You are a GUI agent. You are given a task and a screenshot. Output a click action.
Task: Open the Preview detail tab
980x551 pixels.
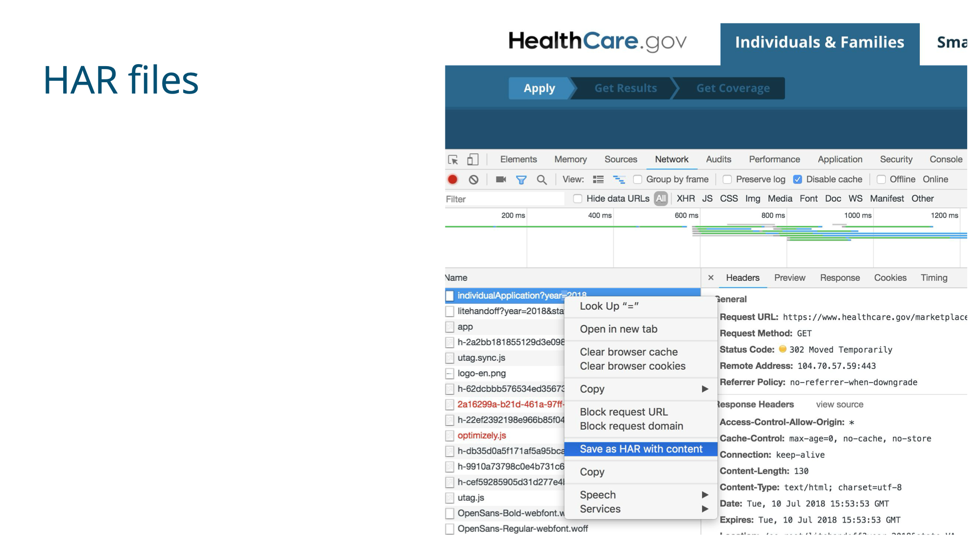790,278
